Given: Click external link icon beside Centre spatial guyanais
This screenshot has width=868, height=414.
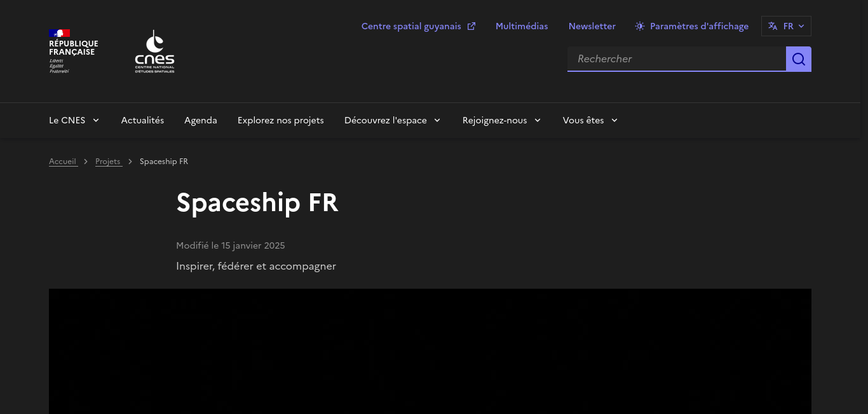Looking at the screenshot, I should pyautogui.click(x=471, y=26).
